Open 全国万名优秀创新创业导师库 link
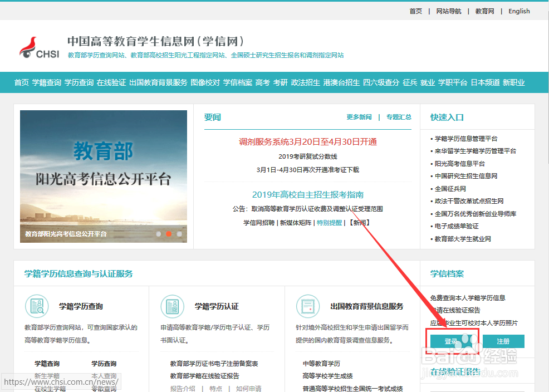The image size is (549, 392). (x=475, y=213)
